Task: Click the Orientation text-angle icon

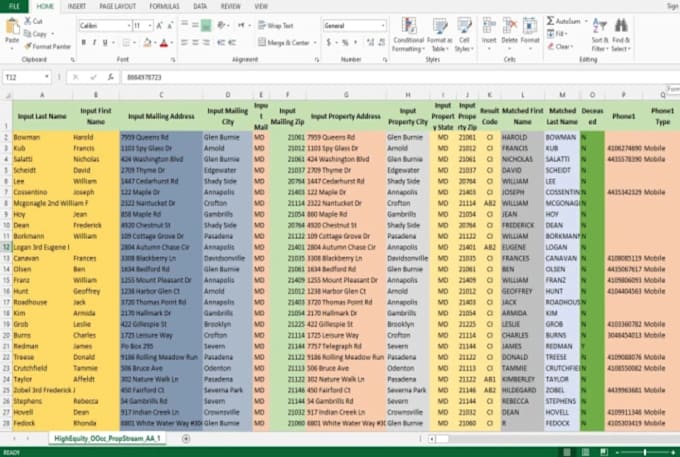Action: [x=221, y=26]
